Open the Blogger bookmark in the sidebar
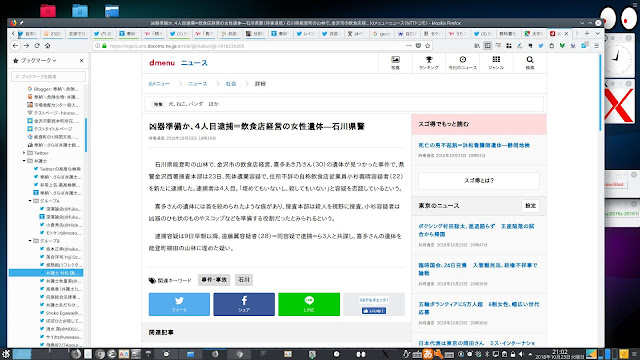Screen dimensions: 640x360 [x=53, y=89]
